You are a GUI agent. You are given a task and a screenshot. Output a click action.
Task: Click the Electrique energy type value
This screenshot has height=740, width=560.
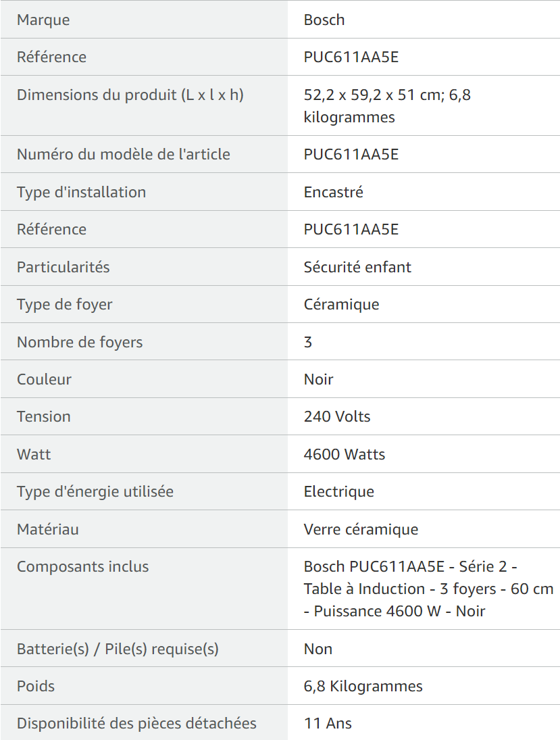338,492
